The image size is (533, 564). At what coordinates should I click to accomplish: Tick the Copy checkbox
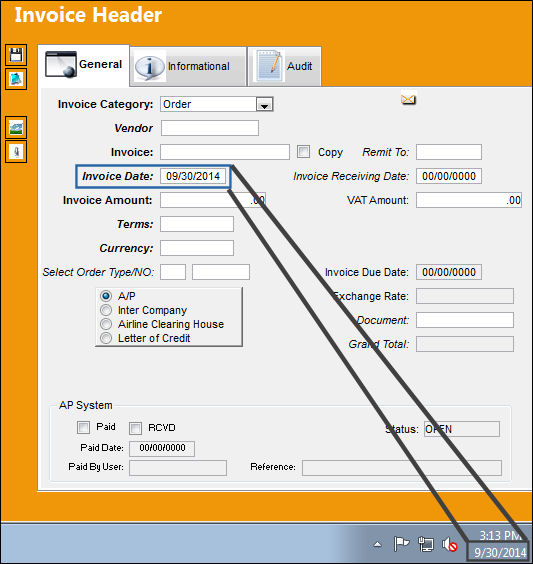tap(303, 152)
